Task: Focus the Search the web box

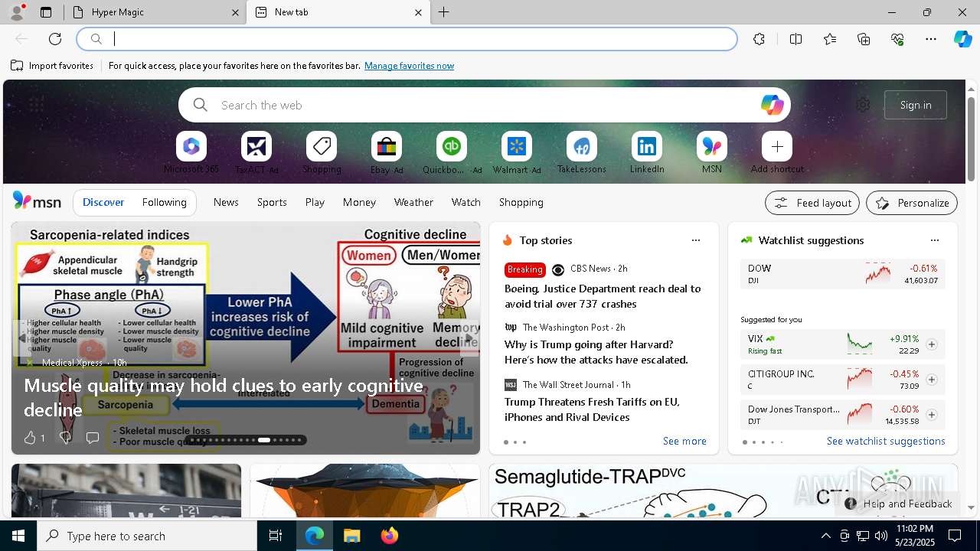Action: 485,105
